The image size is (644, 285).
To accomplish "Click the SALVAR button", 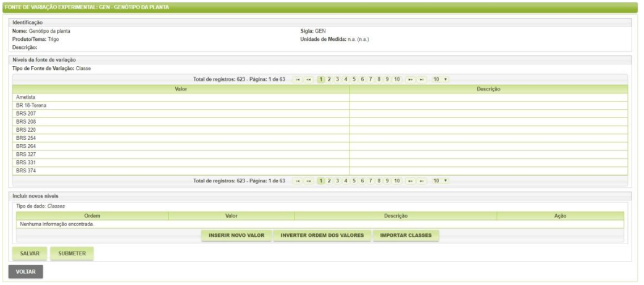I will (x=30, y=253).
